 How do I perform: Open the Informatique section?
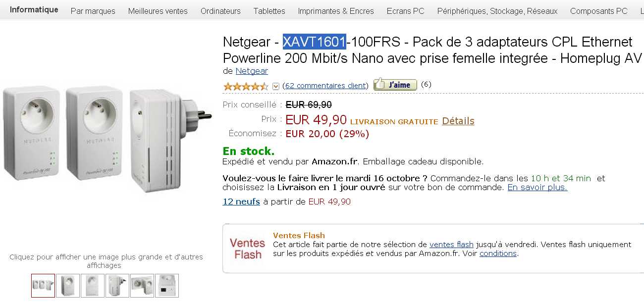pyautogui.click(x=34, y=10)
